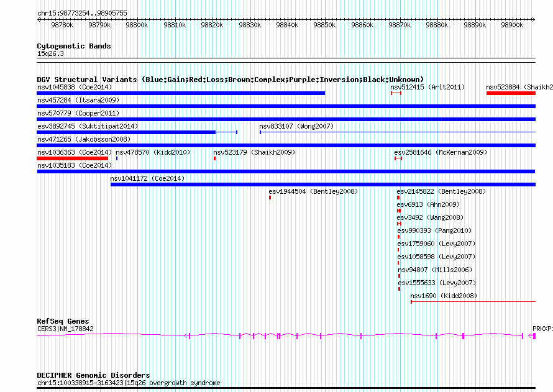Click the nsv833107 (Wong2007) thin blue line
This screenshot has width=553, height=392.
click(398, 132)
